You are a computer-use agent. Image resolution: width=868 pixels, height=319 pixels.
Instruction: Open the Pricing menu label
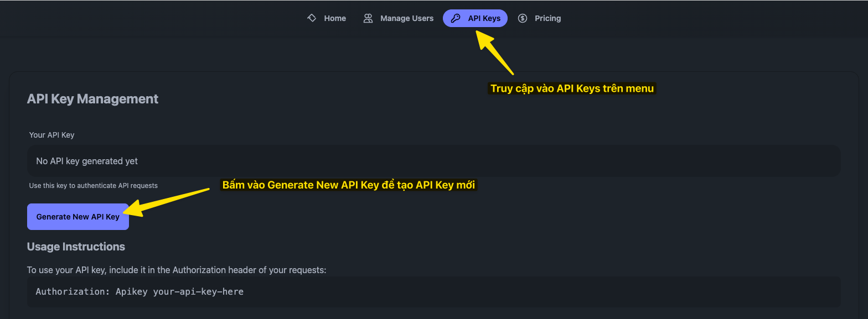coord(547,18)
